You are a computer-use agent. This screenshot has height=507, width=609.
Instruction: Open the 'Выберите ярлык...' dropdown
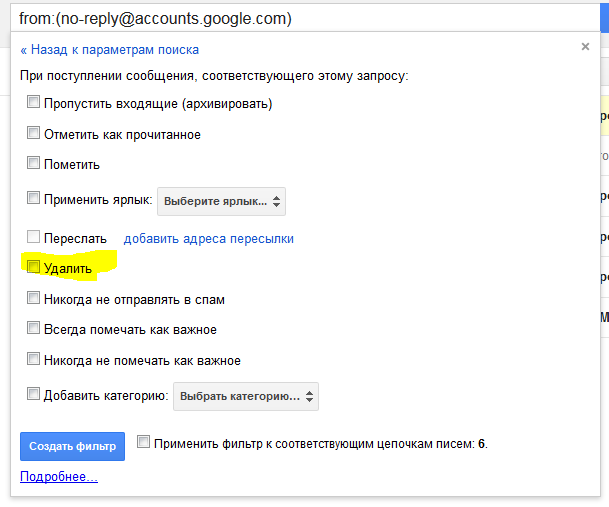(222, 200)
